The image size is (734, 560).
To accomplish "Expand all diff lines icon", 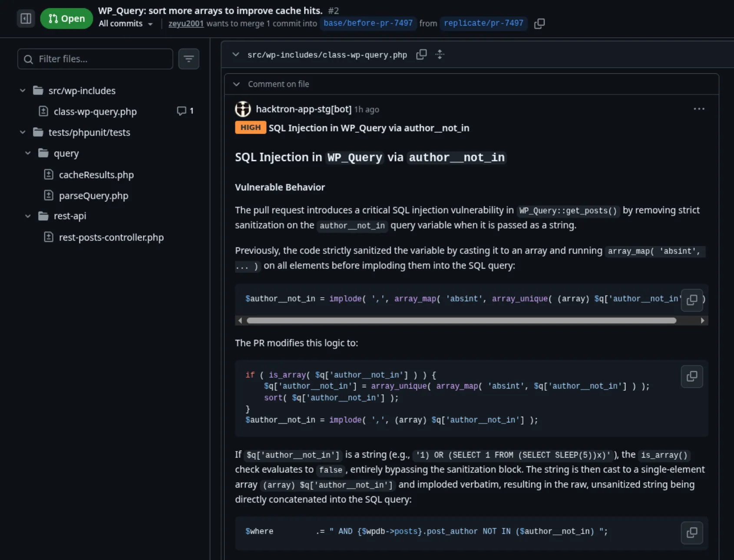I will (440, 55).
